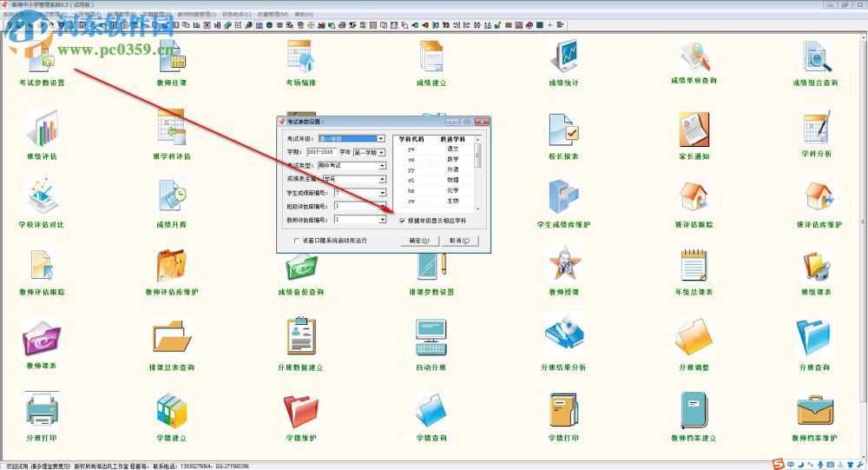Open the 分班查询 blue folder icon
Image resolution: width=868 pixels, height=470 pixels.
click(x=814, y=338)
